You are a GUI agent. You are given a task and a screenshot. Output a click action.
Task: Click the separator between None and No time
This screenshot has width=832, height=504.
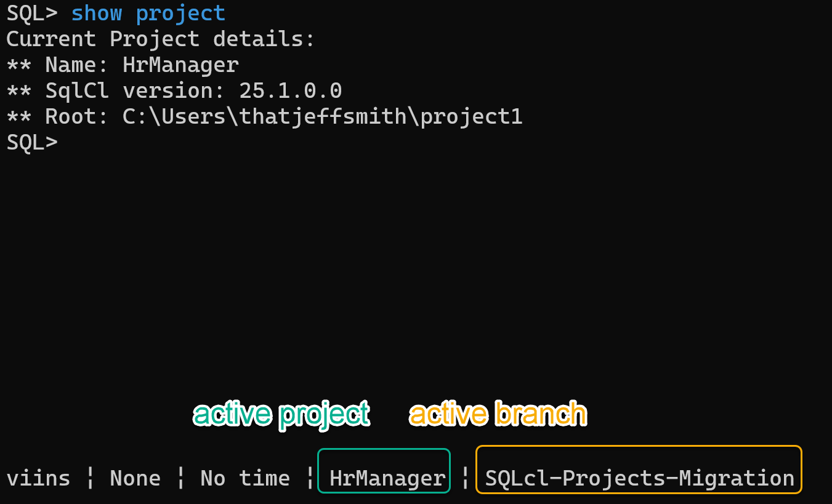point(181,478)
